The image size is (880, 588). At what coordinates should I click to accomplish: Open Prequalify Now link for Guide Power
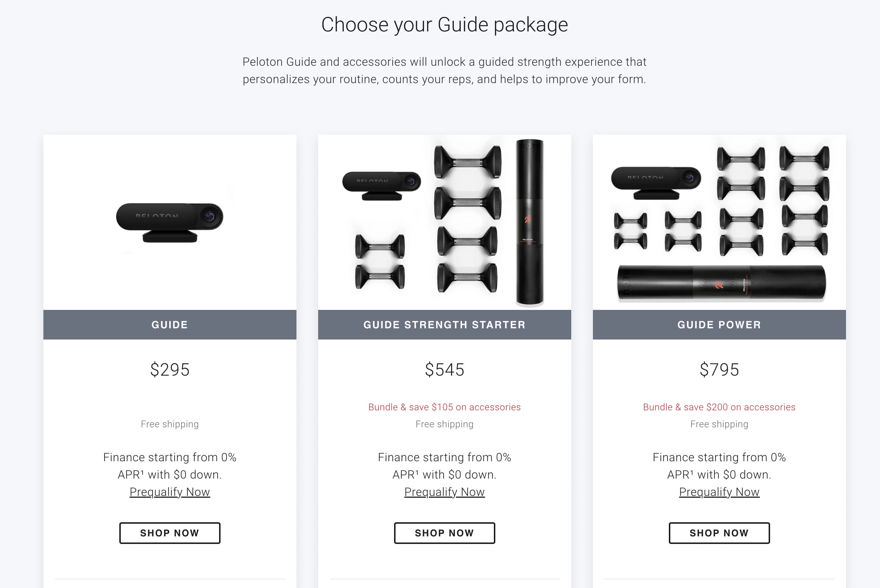719,492
